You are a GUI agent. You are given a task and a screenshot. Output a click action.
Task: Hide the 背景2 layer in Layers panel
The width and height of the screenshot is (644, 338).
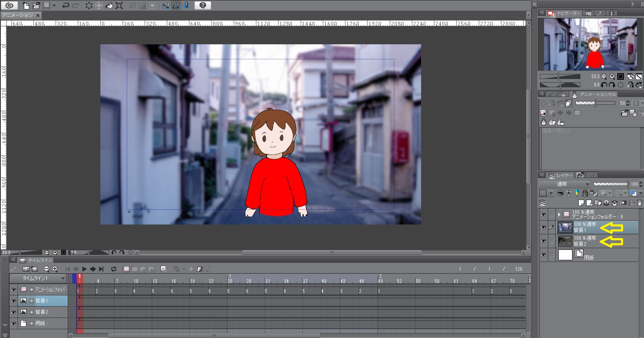tap(543, 241)
